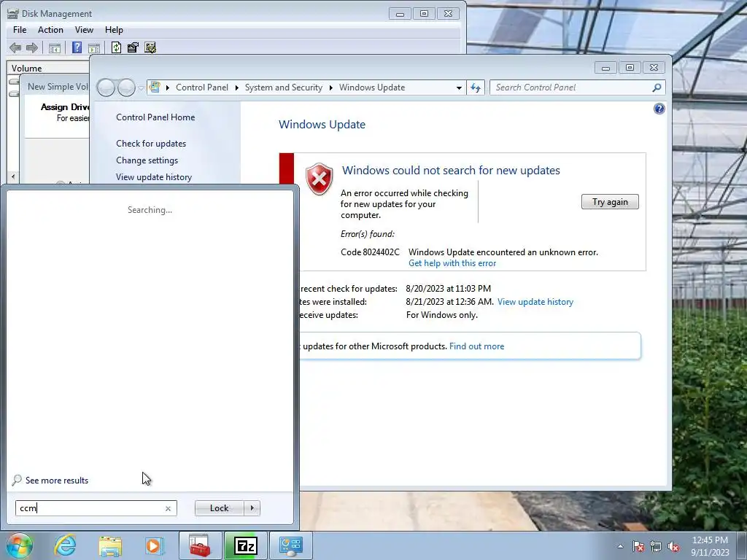Click the Control Panel forward navigation button
Viewport: 747px width, 560px height.
click(126, 87)
